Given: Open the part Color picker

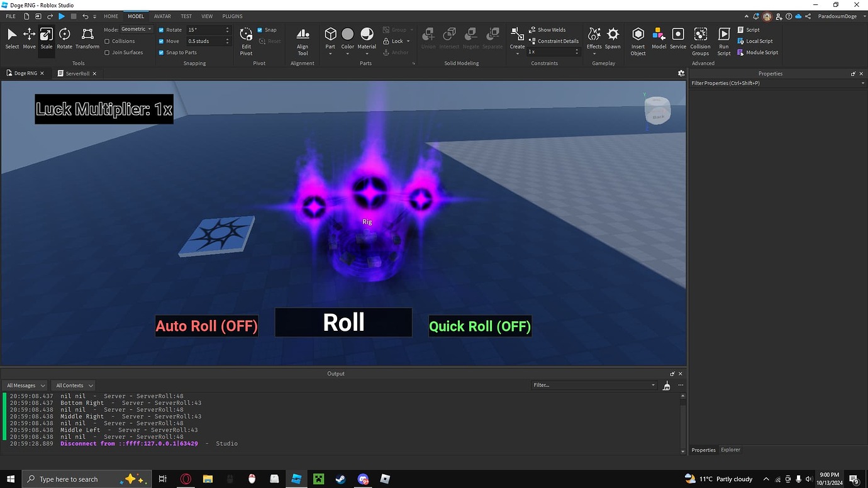Looking at the screenshot, I should [x=348, y=38].
